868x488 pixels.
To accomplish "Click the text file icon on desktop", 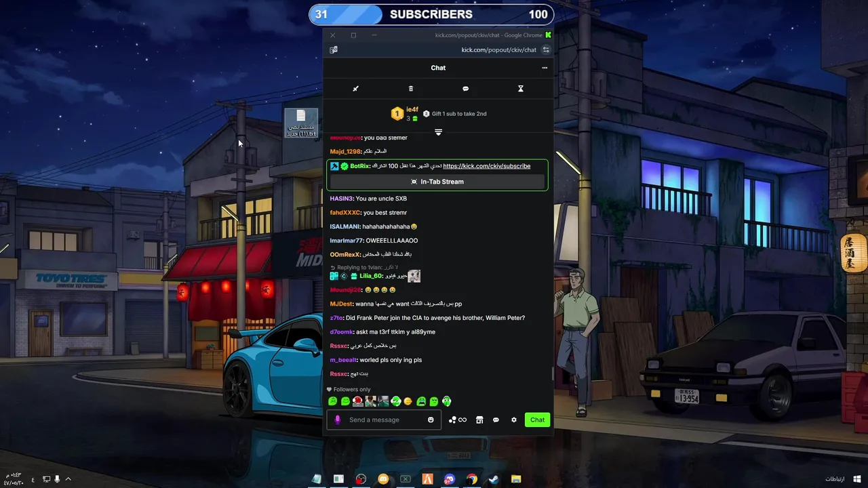I will pos(301,123).
